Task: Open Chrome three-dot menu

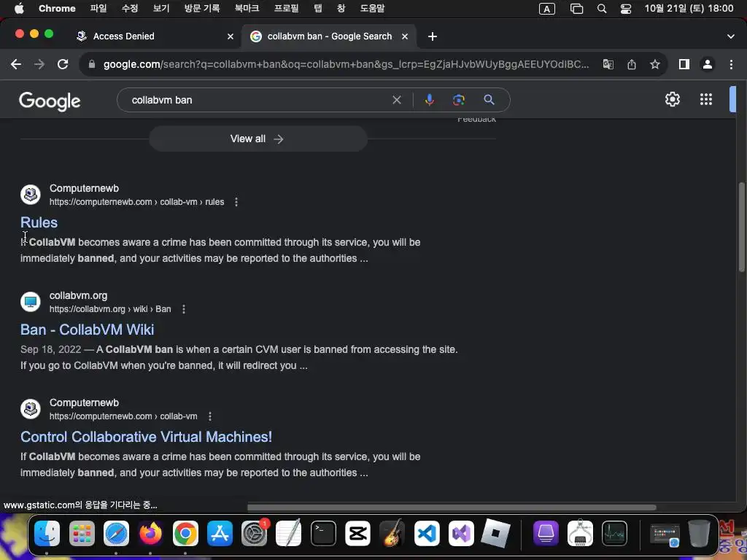Action: 731,64
